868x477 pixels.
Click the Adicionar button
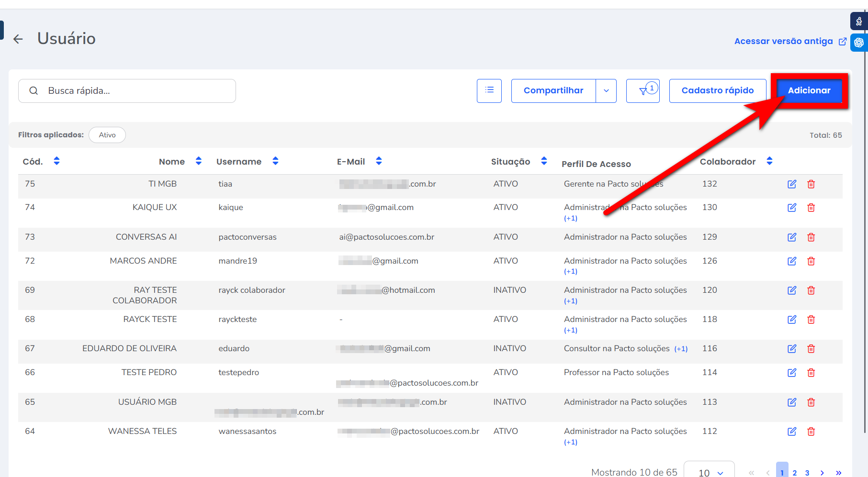point(809,90)
